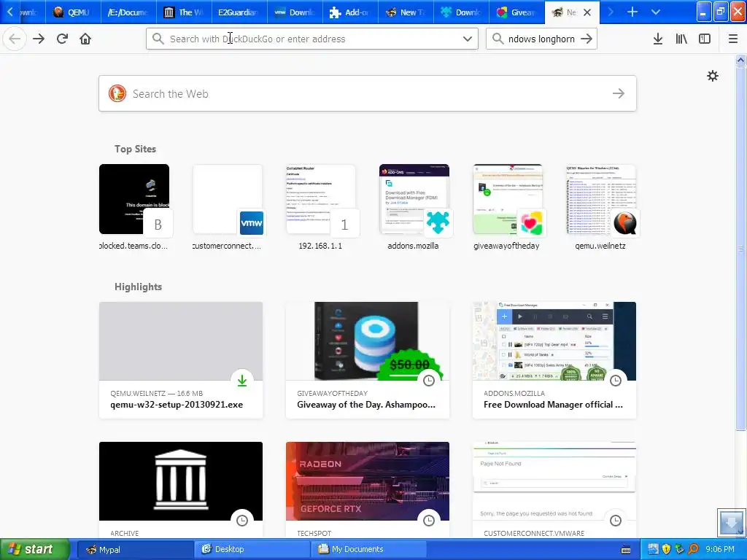Open Free Download Manager official highlight
This screenshot has height=560, width=747.
tap(554, 360)
